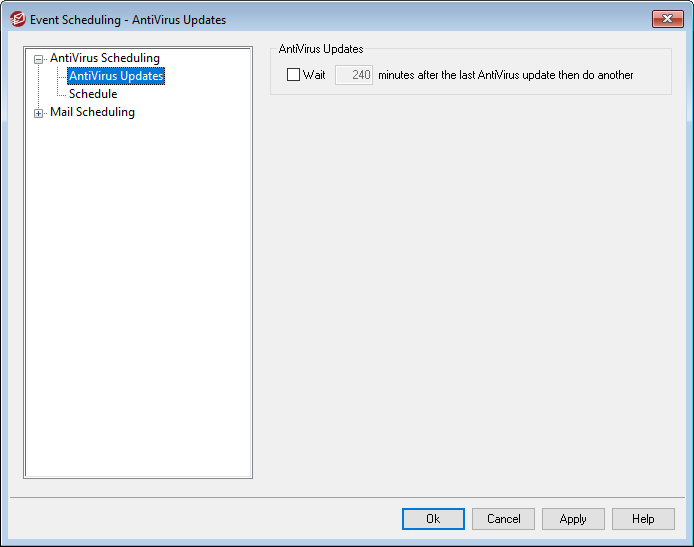Click the 'Wait' label text
Viewport: 694px width, 547px height.
tap(314, 74)
